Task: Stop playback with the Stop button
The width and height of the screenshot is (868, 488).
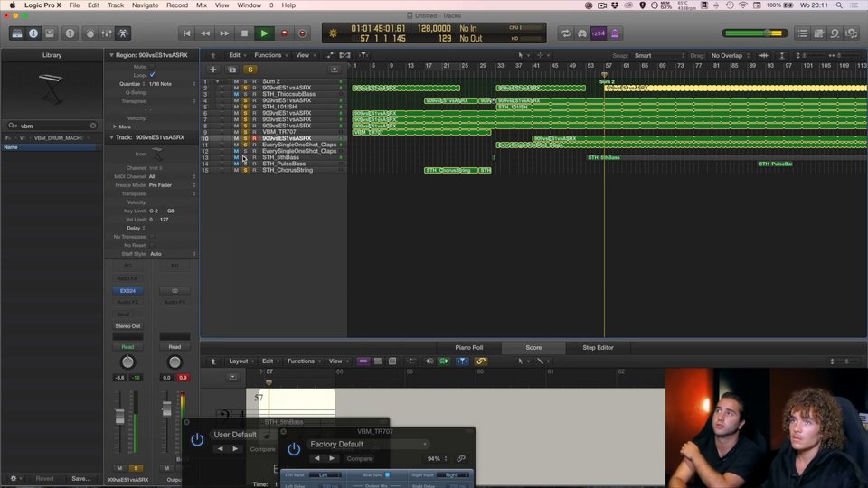Action: pos(244,33)
